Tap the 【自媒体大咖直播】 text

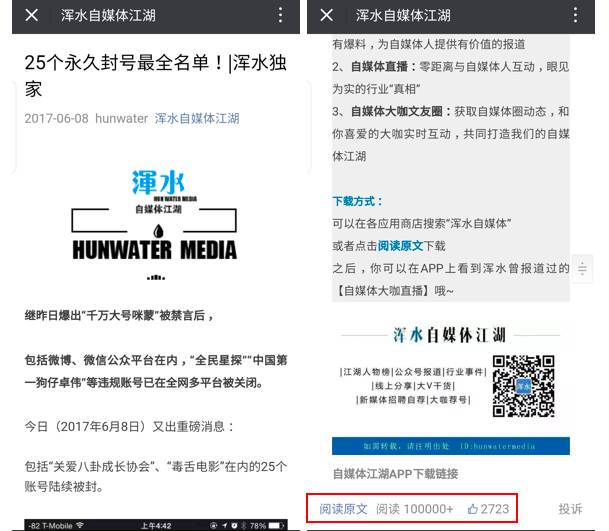[383, 291]
